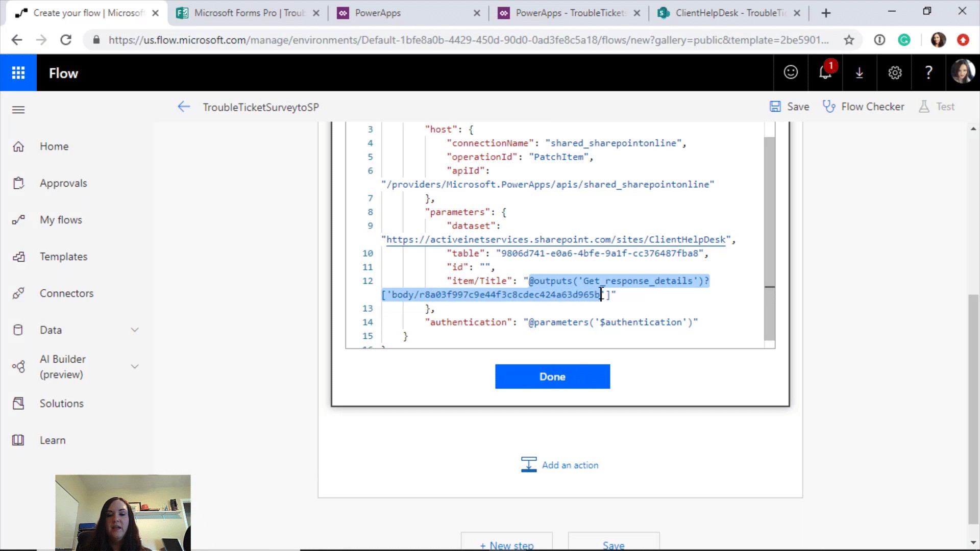Image resolution: width=980 pixels, height=551 pixels.
Task: Click the site info extension icon
Action: tap(879, 40)
